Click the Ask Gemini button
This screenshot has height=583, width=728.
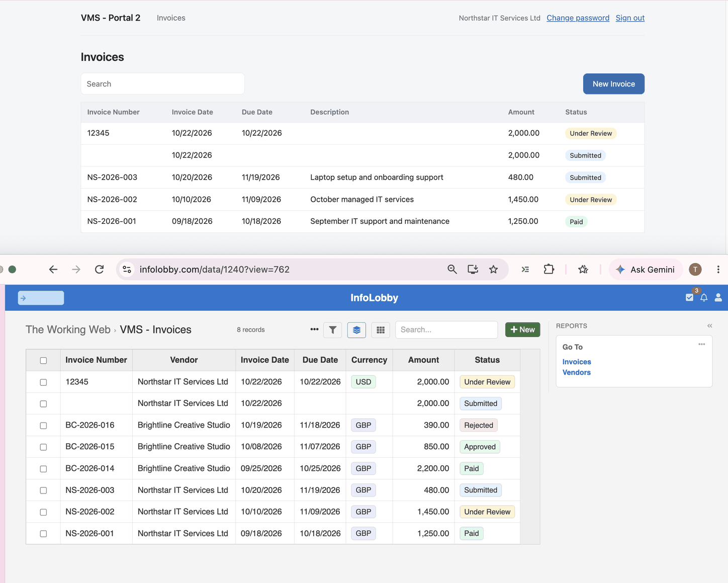646,270
